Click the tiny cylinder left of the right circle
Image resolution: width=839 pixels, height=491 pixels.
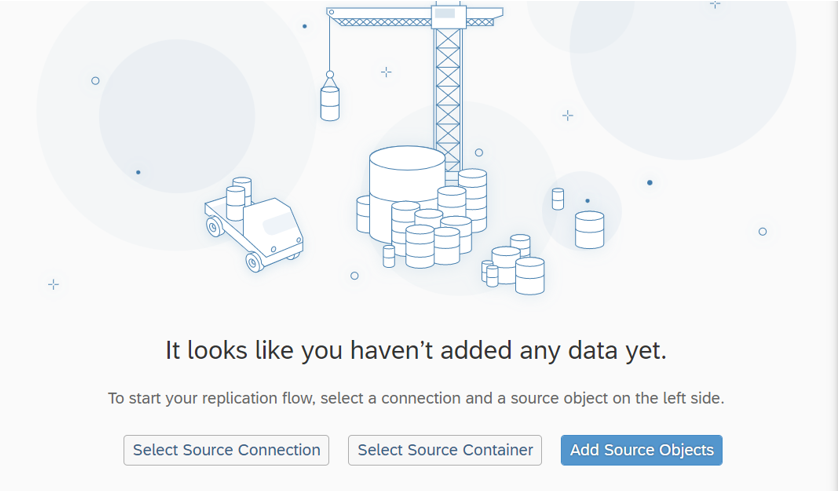tap(558, 199)
